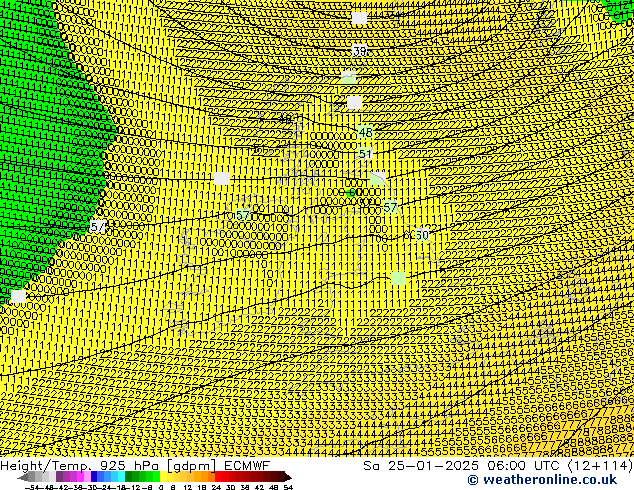Pick the dark blue swatch at legend value -30
The image size is (634, 490).
point(94,477)
